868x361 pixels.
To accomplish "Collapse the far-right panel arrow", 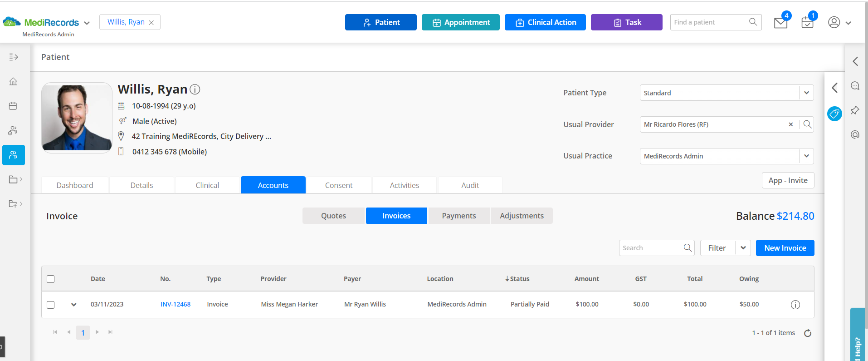I will point(855,61).
